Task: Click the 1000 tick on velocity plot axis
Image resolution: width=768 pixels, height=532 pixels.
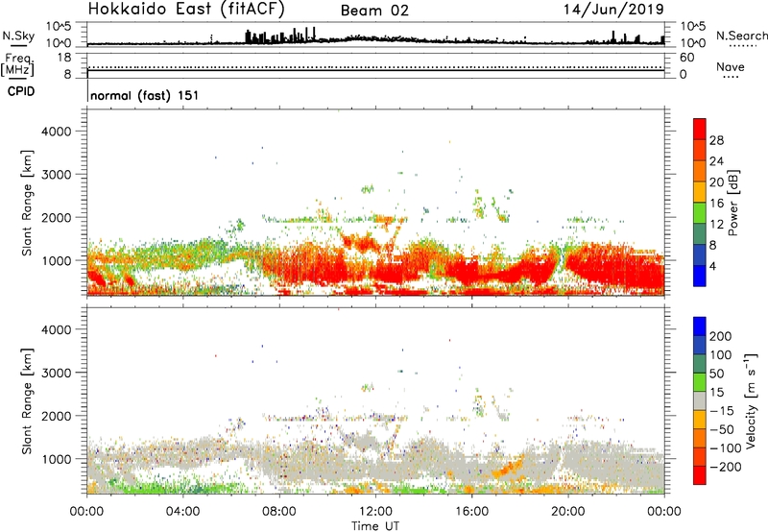Action: tap(57, 459)
